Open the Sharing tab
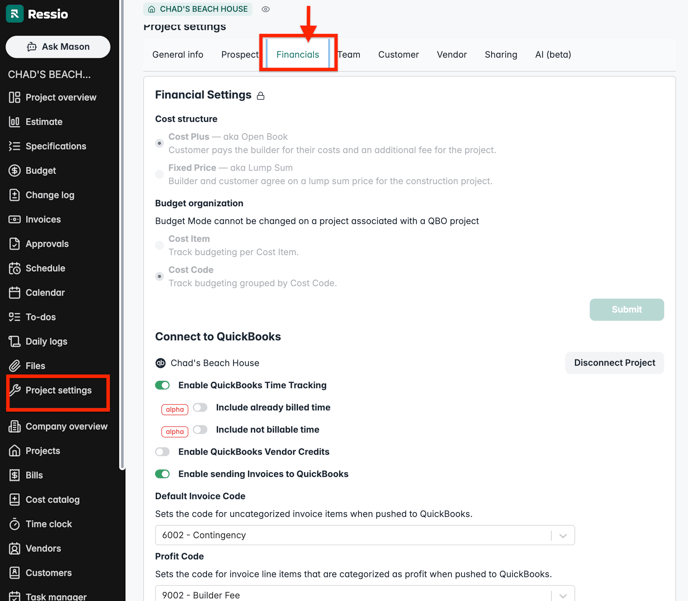This screenshot has width=688, height=601. pyautogui.click(x=501, y=55)
